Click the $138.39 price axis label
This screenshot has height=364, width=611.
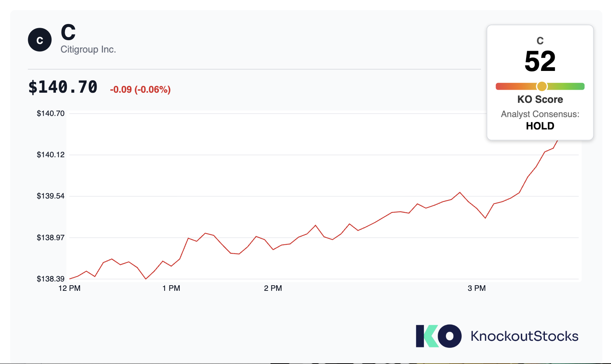51,279
